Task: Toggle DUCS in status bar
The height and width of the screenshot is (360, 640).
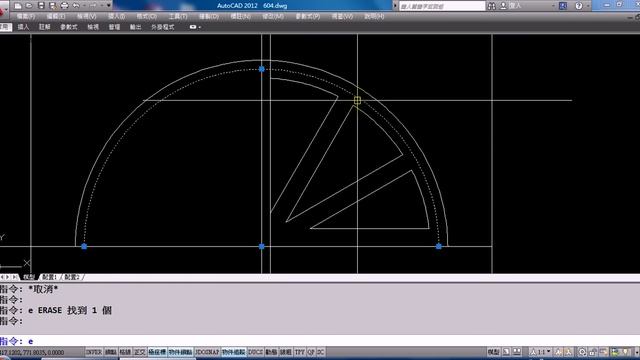Action: (255, 352)
